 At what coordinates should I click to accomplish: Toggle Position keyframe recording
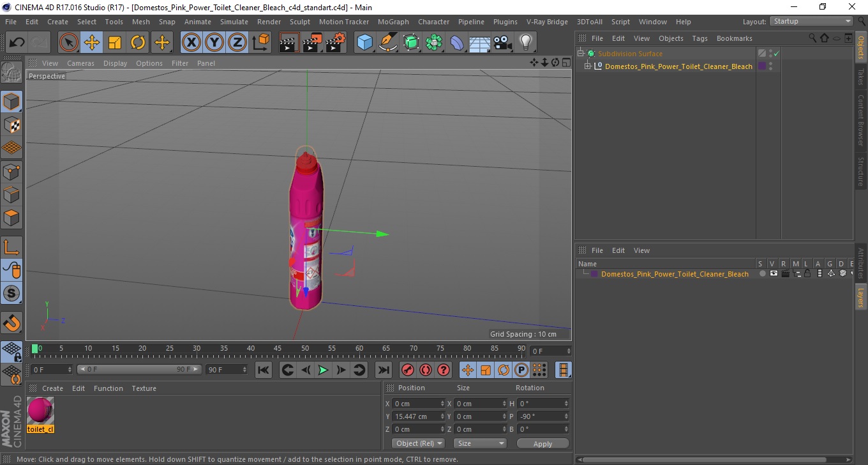pyautogui.click(x=468, y=370)
